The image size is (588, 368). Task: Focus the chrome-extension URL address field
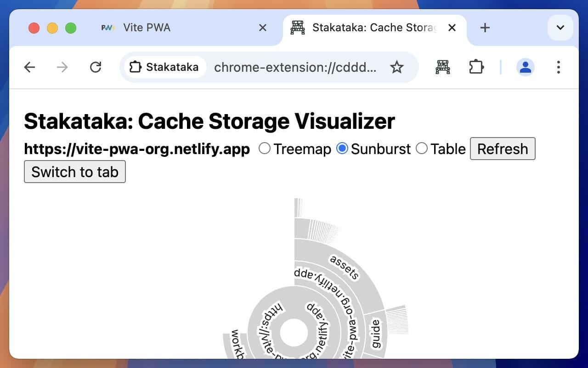295,68
